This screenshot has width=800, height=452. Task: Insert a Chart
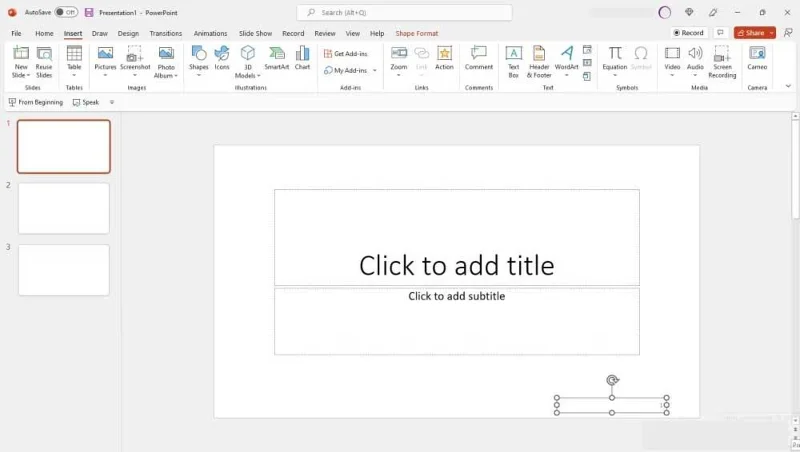tap(303, 58)
